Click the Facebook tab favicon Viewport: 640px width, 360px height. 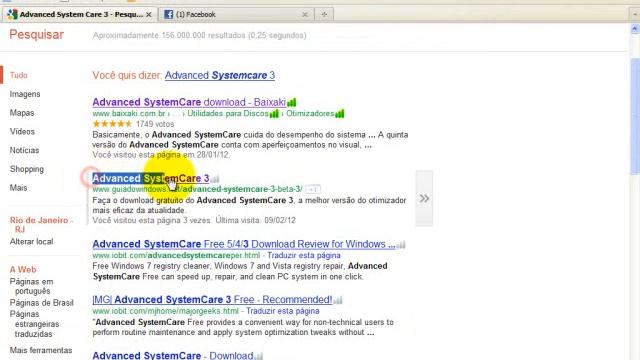[x=168, y=15]
